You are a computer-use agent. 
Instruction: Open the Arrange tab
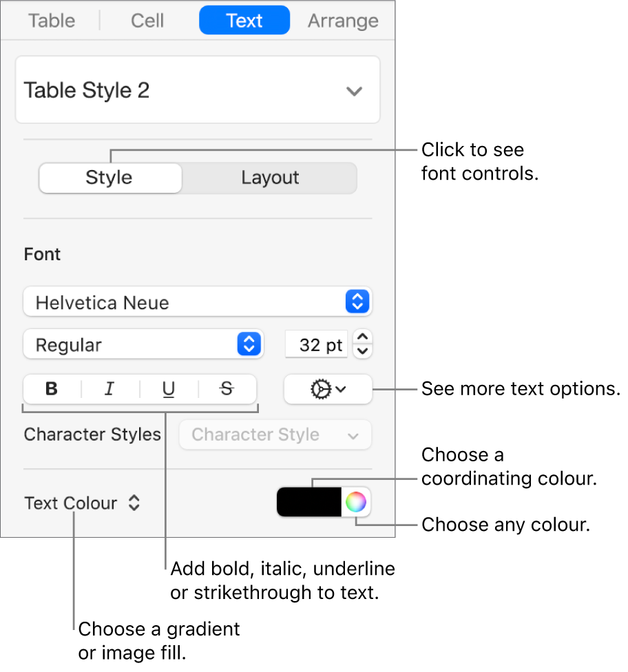click(x=343, y=21)
